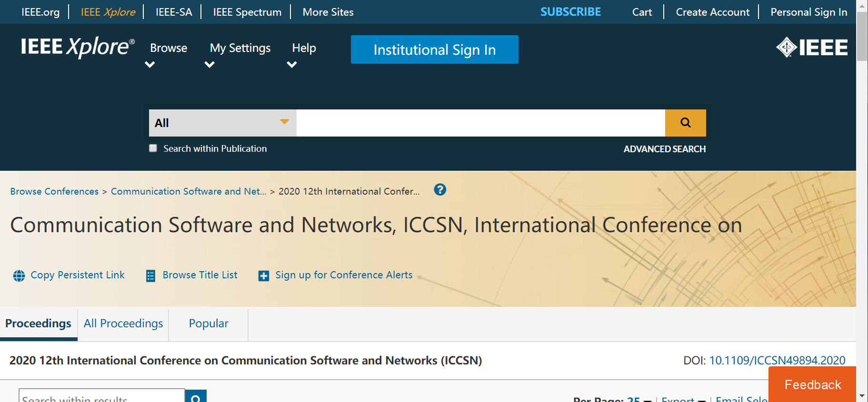868x402 pixels.
Task: Click the scrollbar down arrow
Action: point(862,396)
